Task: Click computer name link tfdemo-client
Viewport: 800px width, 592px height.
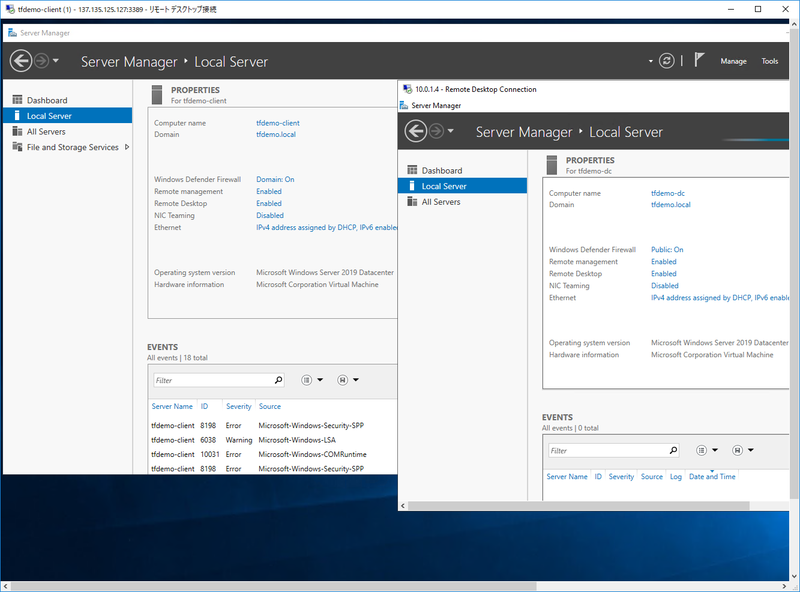Action: click(x=278, y=123)
